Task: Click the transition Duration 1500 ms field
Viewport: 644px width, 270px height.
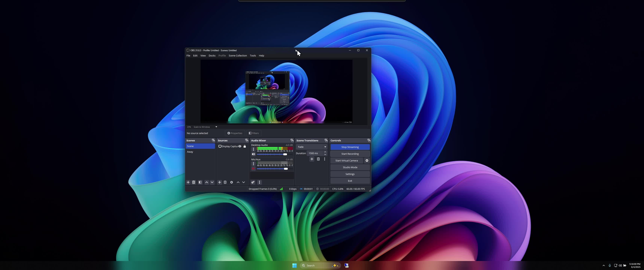Action: 315,153
